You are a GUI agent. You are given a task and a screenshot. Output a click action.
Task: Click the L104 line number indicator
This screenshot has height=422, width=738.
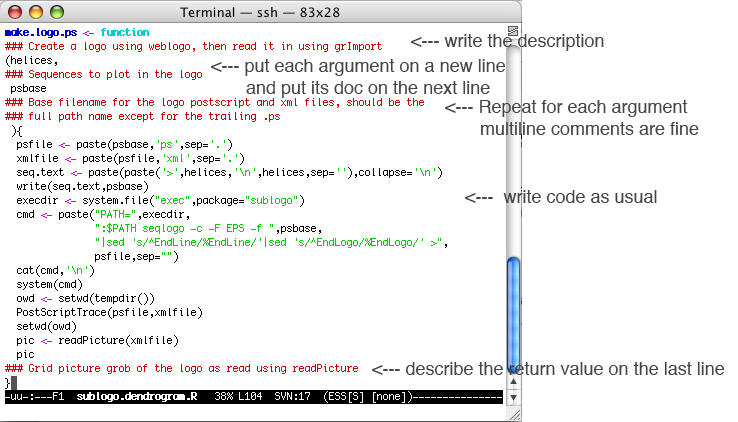pos(251,397)
